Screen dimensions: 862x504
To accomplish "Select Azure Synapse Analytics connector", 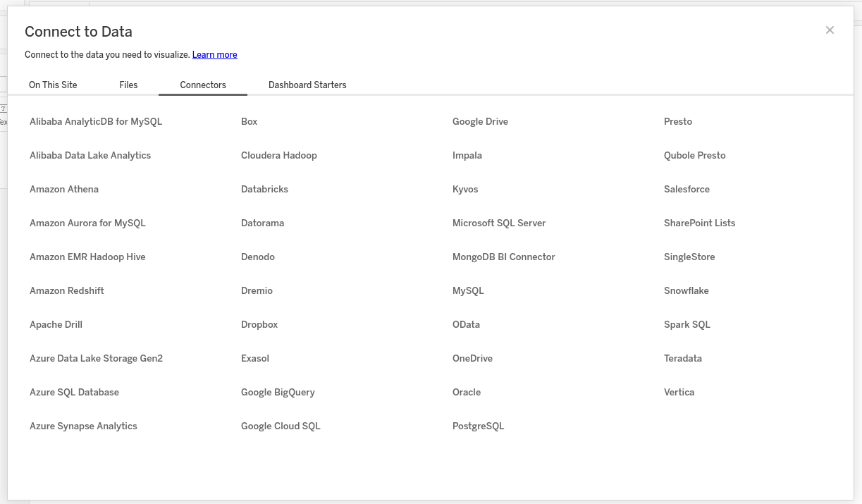I will [x=83, y=426].
